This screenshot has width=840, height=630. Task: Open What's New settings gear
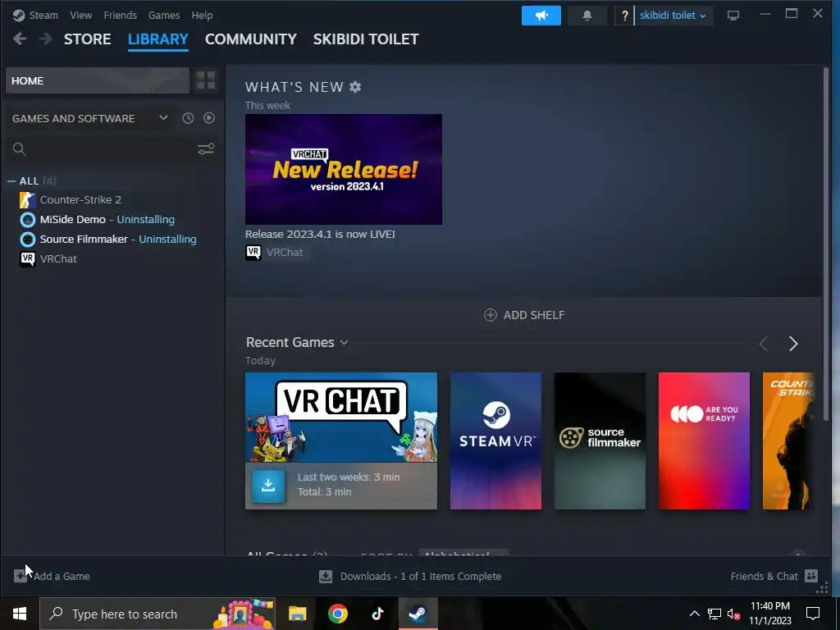pos(355,87)
